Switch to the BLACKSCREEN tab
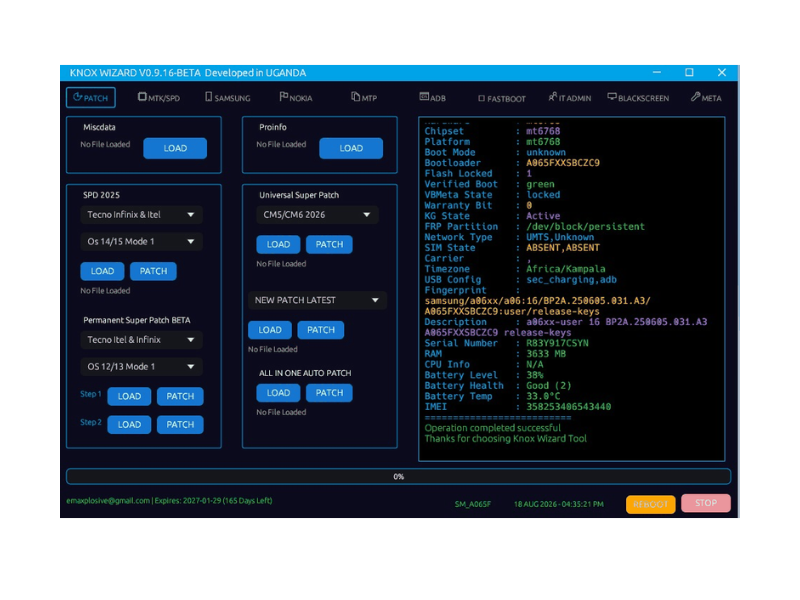This screenshot has width=800, height=600. [x=638, y=97]
